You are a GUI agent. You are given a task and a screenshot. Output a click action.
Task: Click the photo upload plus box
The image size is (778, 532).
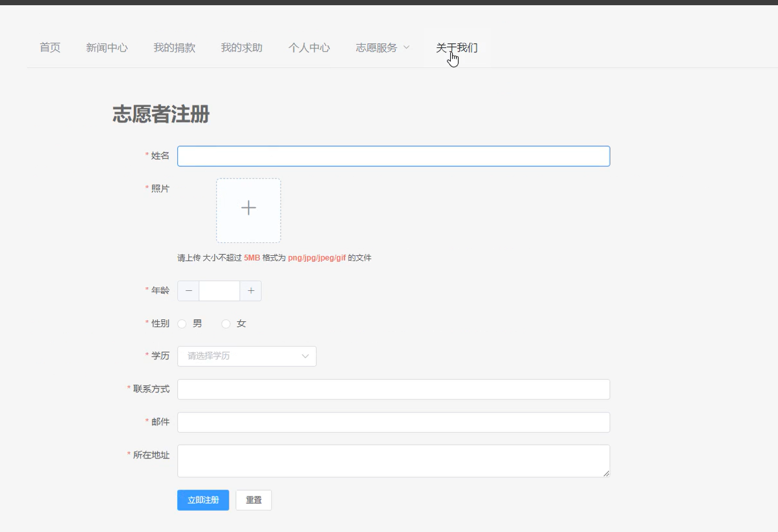[x=248, y=211]
